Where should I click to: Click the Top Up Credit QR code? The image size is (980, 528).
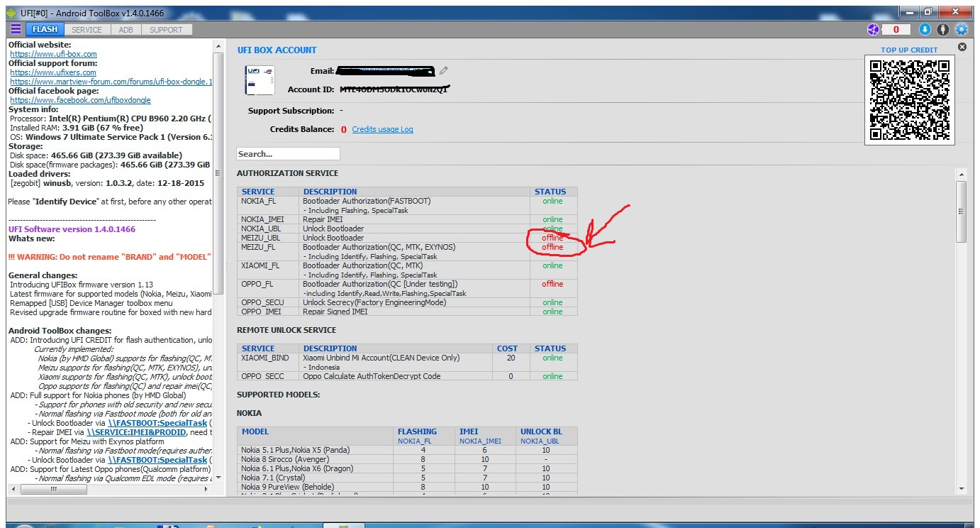[909, 100]
